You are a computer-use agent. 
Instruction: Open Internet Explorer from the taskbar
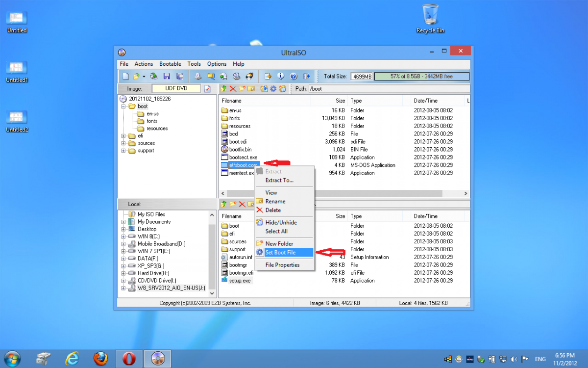click(x=73, y=359)
